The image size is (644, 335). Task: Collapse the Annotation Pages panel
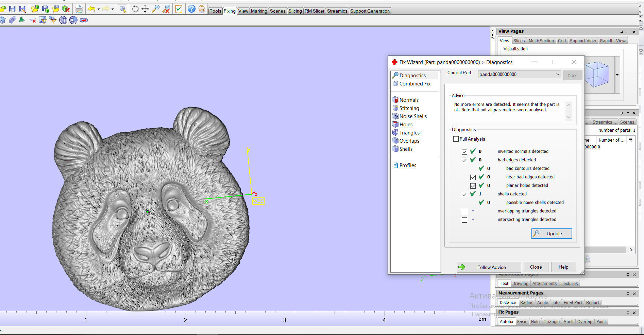click(x=628, y=274)
